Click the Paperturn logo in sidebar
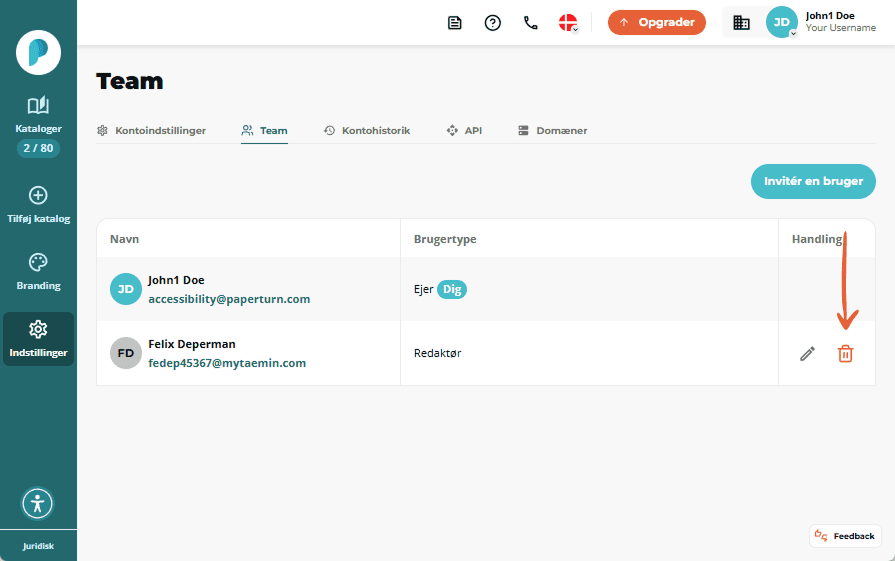The width and height of the screenshot is (895, 561). coord(38,53)
